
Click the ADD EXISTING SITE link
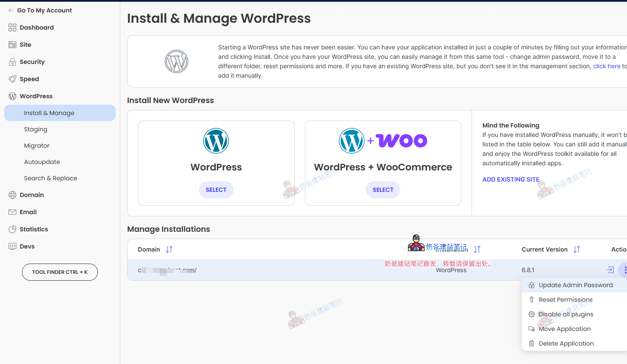click(511, 179)
